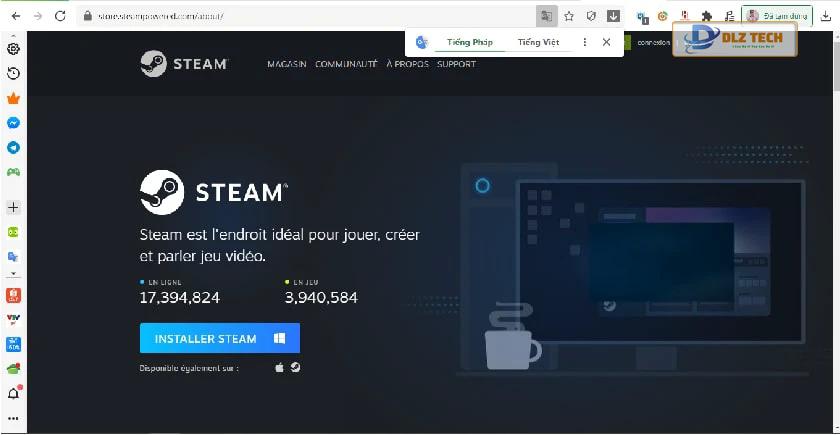Select Tiếng Pháp tab in translate popup
The height and width of the screenshot is (435, 840).
point(470,42)
